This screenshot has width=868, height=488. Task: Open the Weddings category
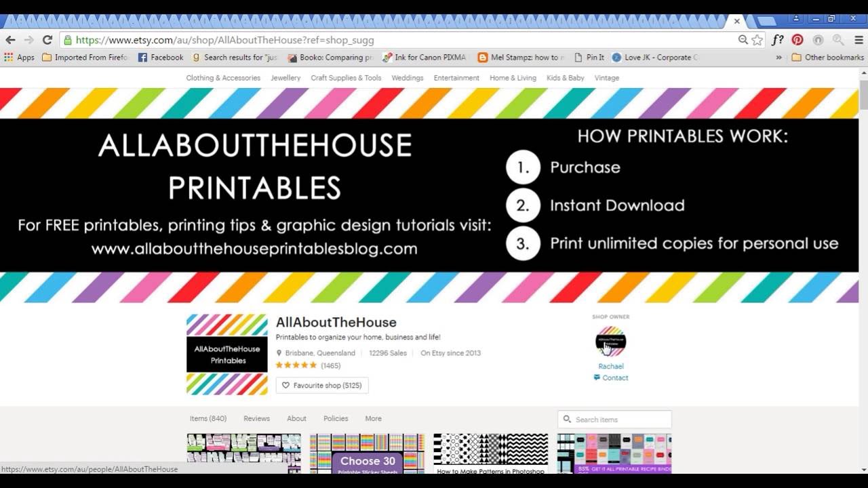408,78
